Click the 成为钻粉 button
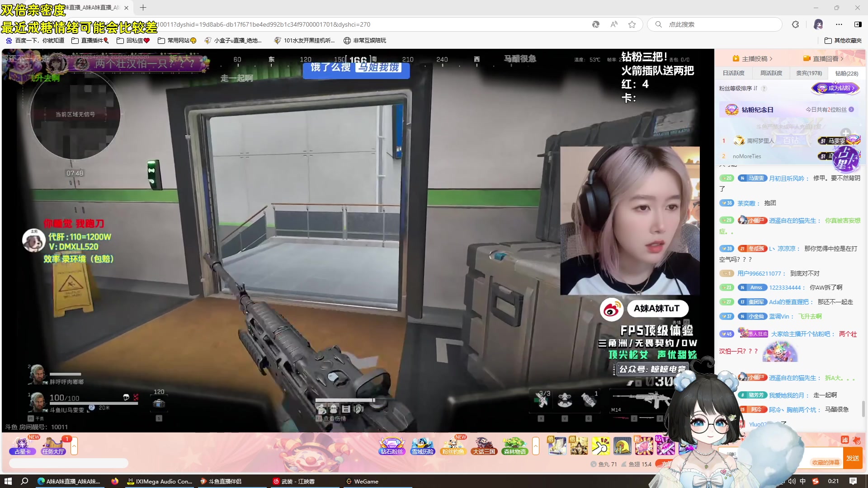The width and height of the screenshot is (868, 488). 836,89
